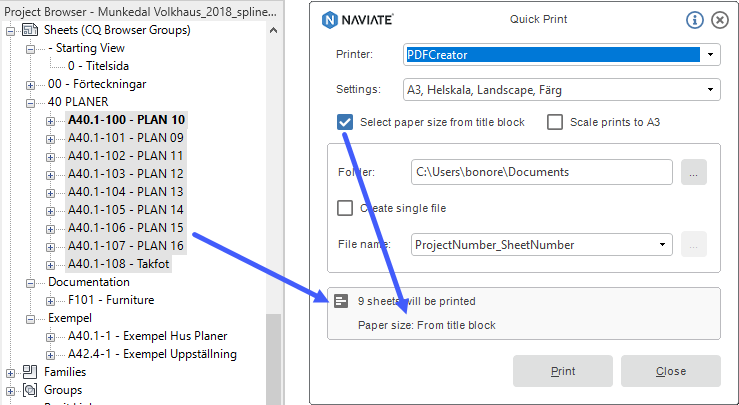The width and height of the screenshot is (739, 405).
Task: Click the Naviate logo icon
Action: [330, 20]
